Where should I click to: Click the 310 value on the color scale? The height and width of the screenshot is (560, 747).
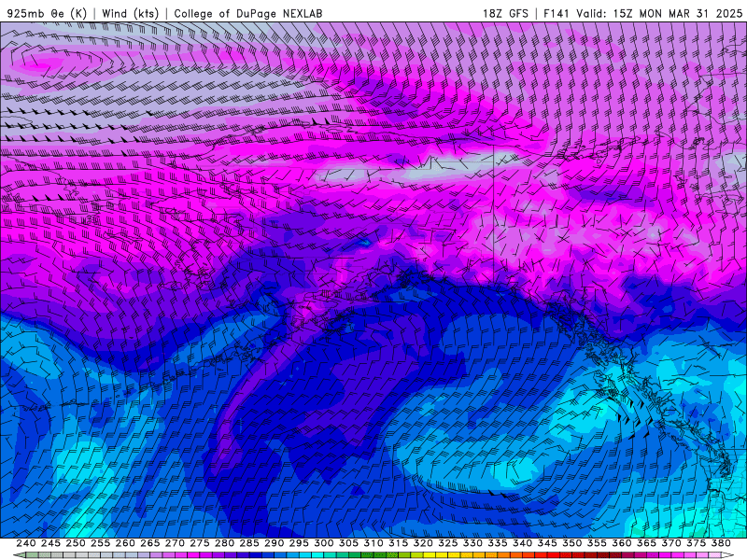pos(373,543)
